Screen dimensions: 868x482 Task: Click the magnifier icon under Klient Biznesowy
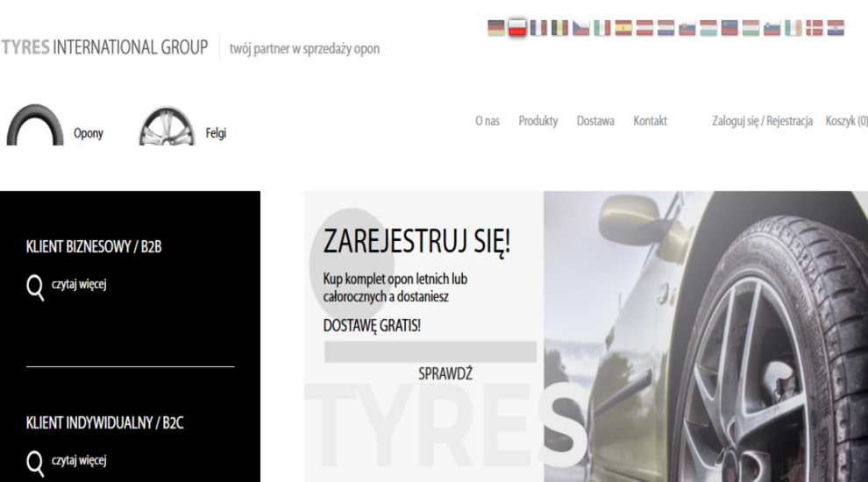(x=35, y=287)
